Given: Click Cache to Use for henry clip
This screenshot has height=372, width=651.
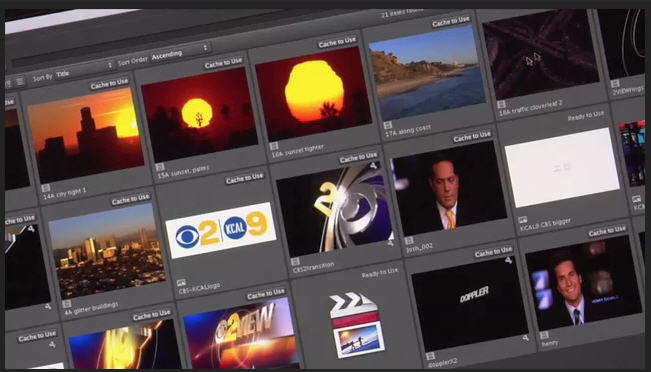Looking at the screenshot, I should tap(607, 231).
